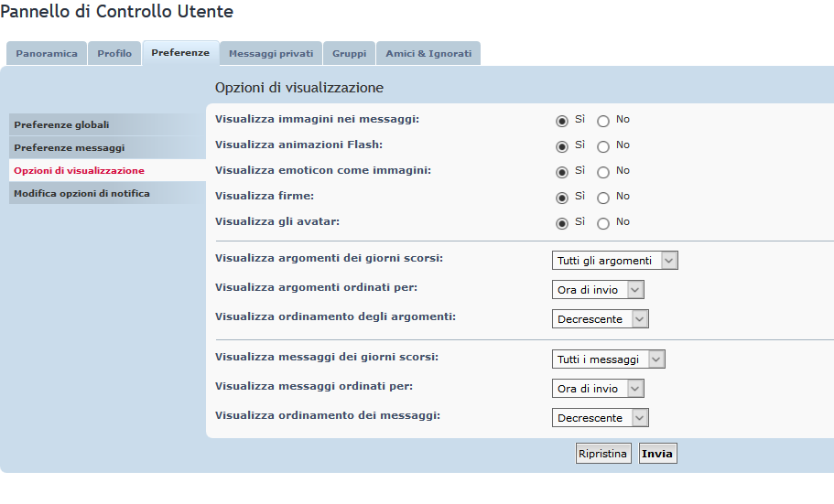This screenshot has height=504, width=834.
Task: Select No for Visualizza immagini nei messaggi
Action: pos(603,121)
